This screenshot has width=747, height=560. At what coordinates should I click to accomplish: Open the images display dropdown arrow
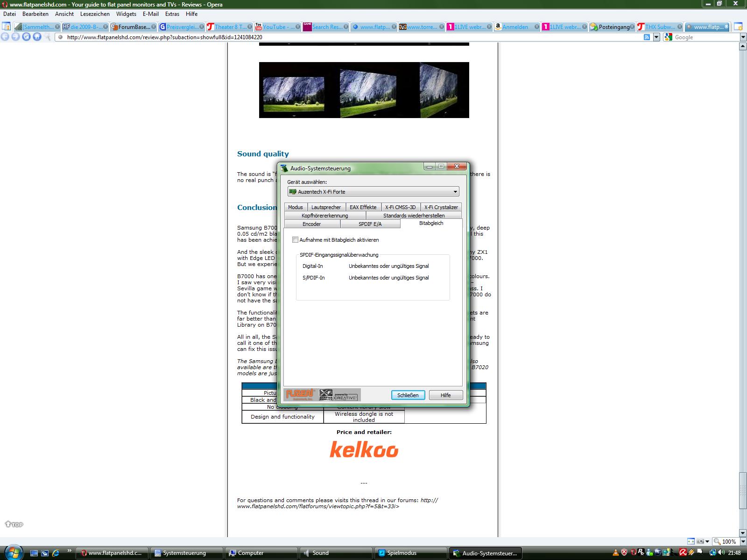707,541
